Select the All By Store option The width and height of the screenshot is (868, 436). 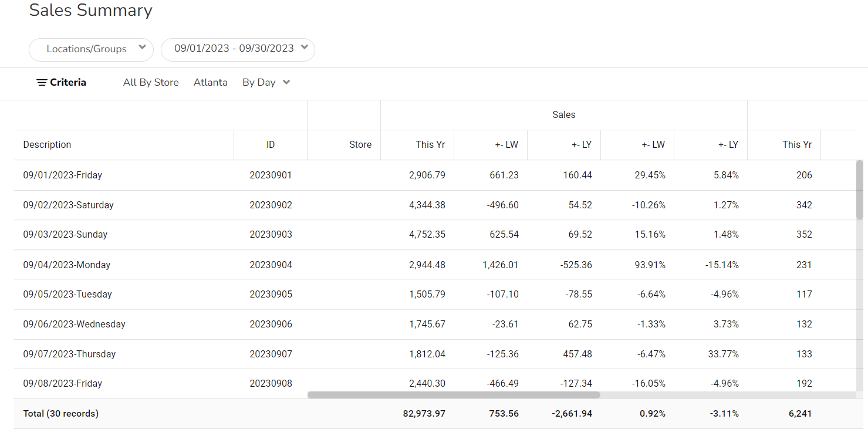click(x=151, y=83)
